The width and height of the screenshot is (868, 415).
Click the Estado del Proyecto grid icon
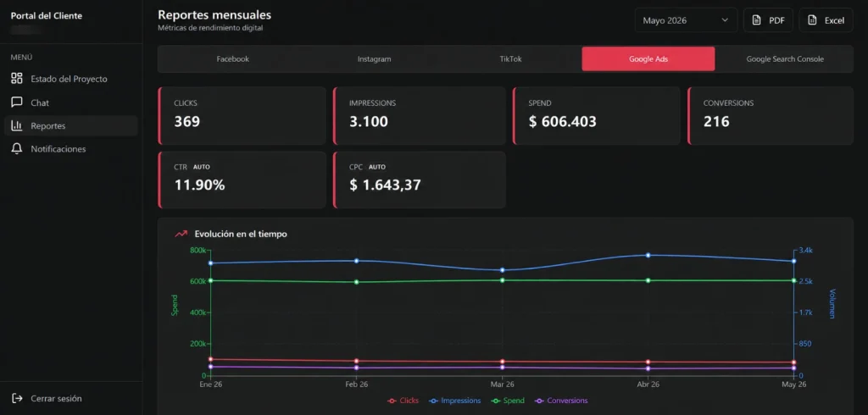click(x=17, y=79)
